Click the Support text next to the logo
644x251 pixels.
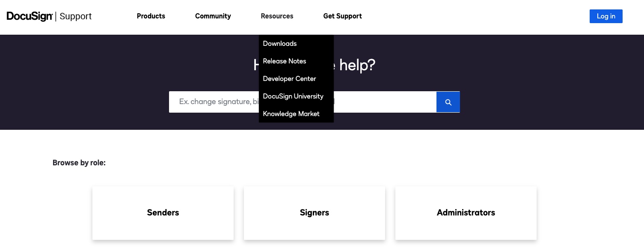pos(75,17)
